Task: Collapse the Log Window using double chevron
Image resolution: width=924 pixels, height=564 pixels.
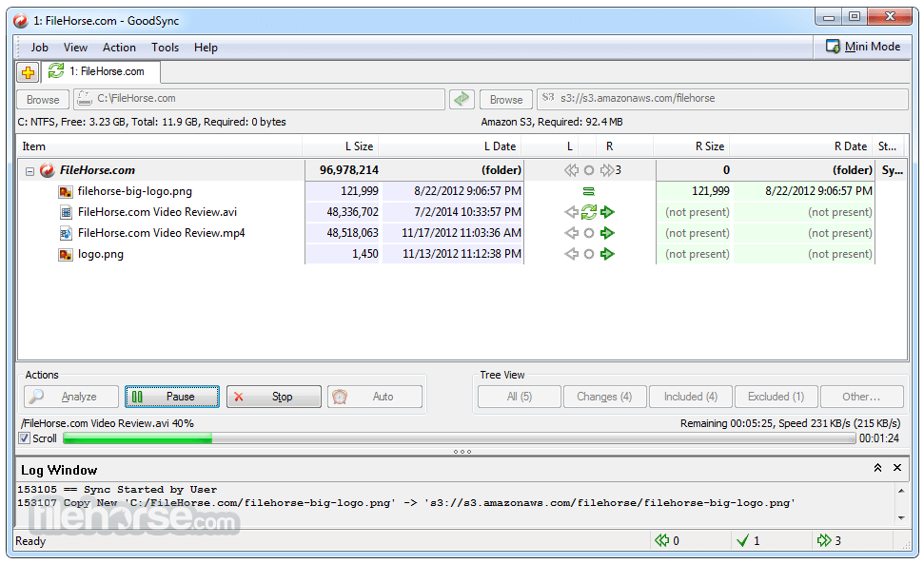Action: (877, 468)
